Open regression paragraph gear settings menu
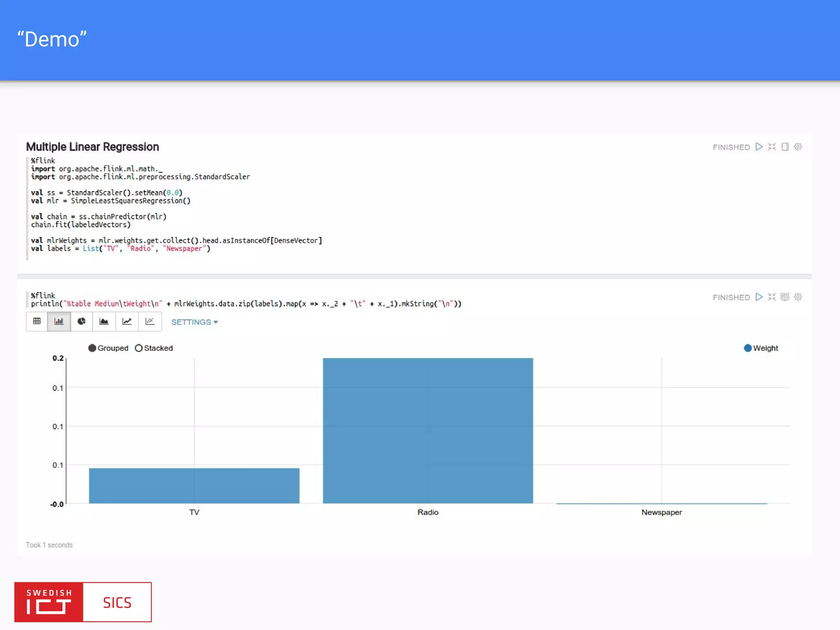This screenshot has width=840, height=630. [798, 147]
